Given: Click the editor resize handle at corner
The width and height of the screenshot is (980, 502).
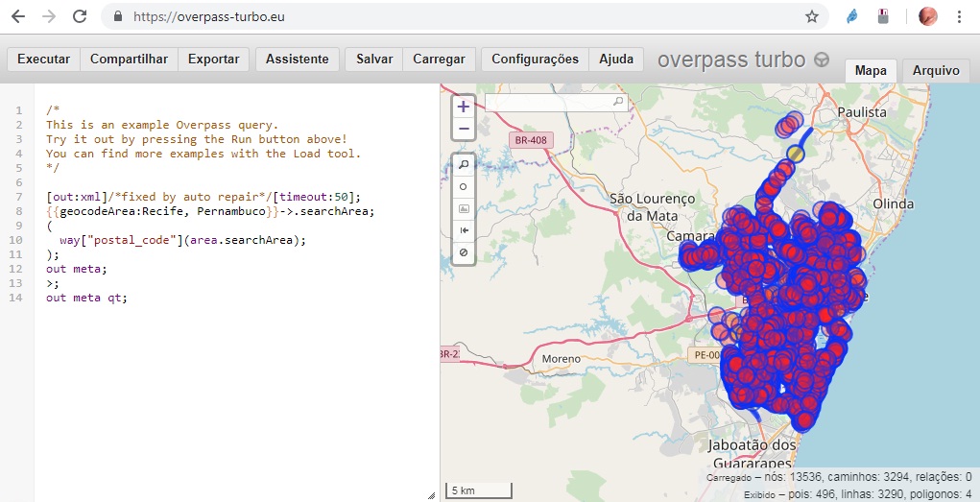Looking at the screenshot, I should click(431, 495).
